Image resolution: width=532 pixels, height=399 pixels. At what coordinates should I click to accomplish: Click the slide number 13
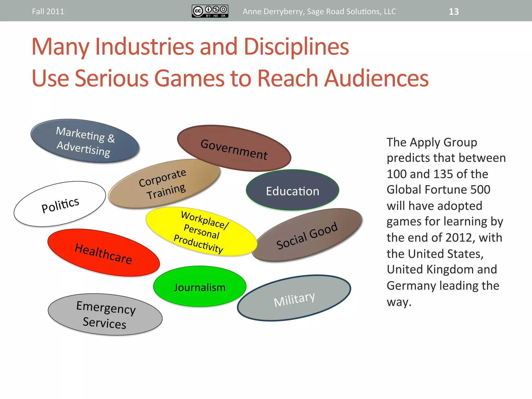click(x=454, y=11)
